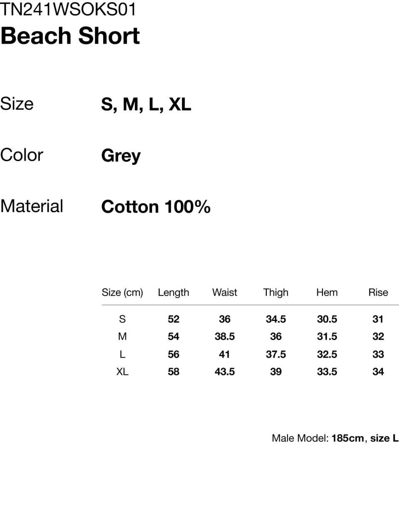Screen dimensions: 399x532
Task: Click the L length value 56
Action: pyautogui.click(x=173, y=354)
